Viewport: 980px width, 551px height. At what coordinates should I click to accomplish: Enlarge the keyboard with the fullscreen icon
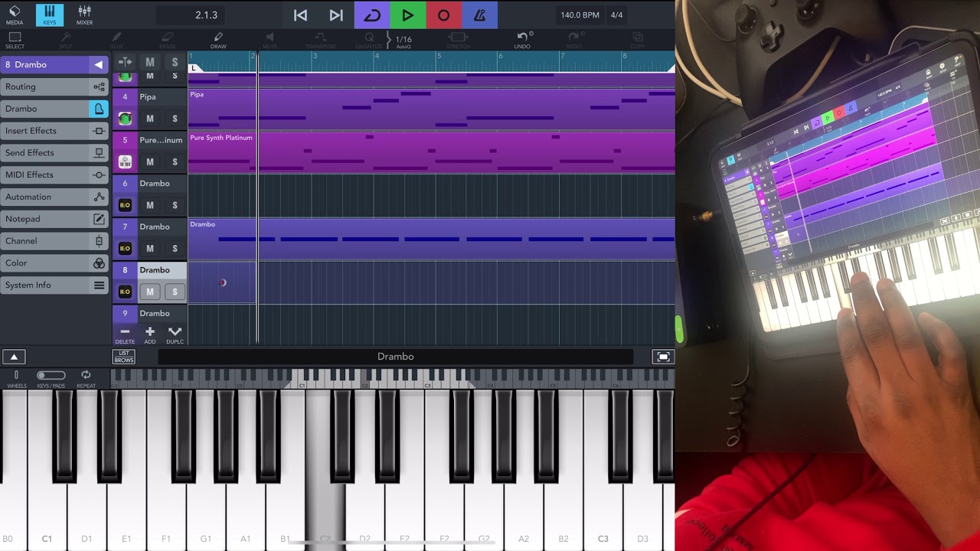pyautogui.click(x=663, y=357)
